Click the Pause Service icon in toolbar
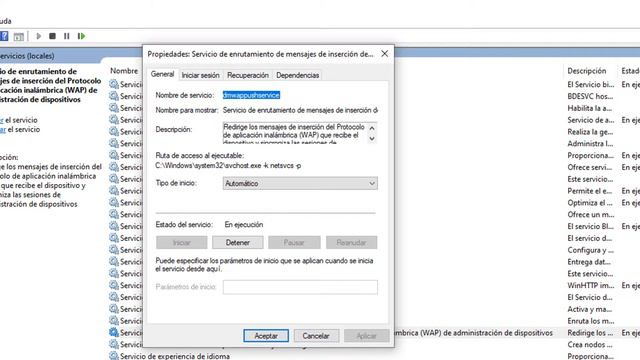The height and width of the screenshot is (360, 640). click(67, 36)
